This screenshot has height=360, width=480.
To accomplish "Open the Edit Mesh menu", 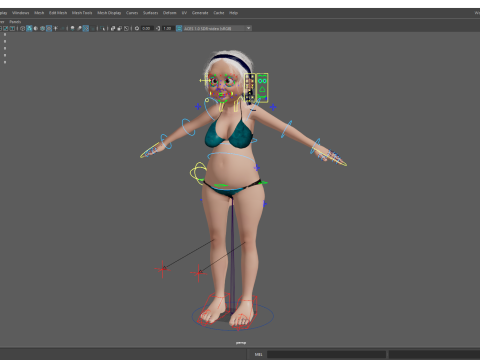I will 58,13.
